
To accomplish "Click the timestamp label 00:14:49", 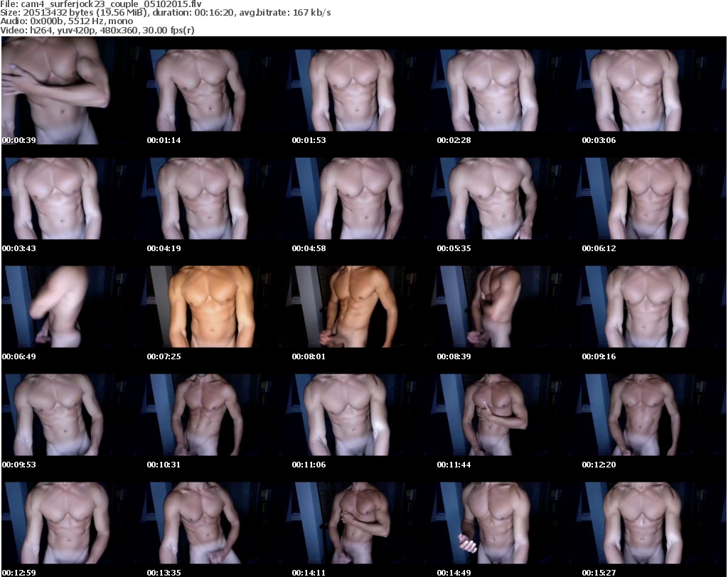I will click(454, 573).
